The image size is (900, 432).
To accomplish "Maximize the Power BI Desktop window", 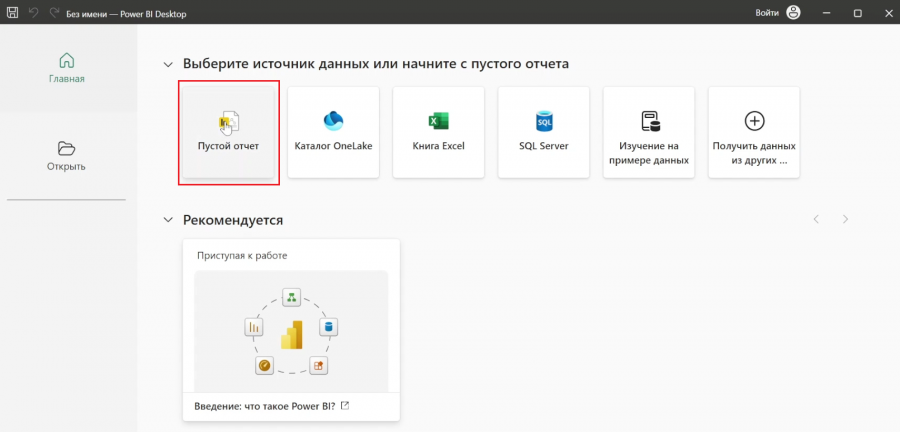I will 858,13.
